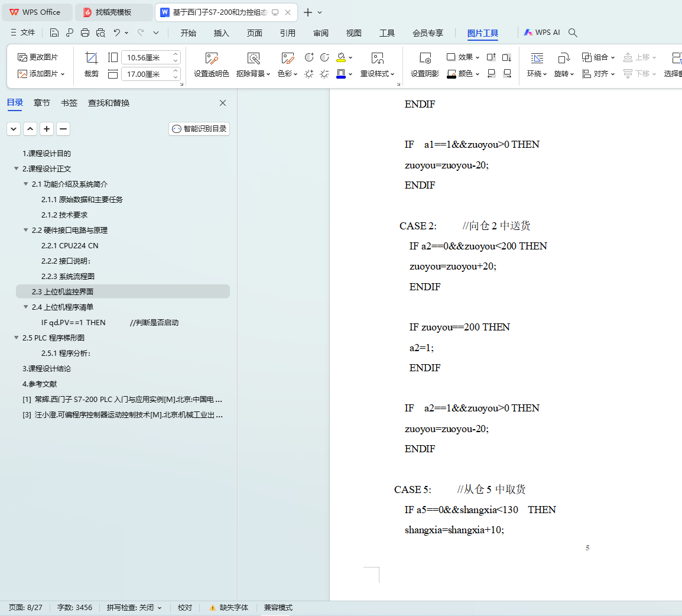The width and height of the screenshot is (682, 616).
Task: Click the down arrow button in outline pane
Action: pos(14,129)
